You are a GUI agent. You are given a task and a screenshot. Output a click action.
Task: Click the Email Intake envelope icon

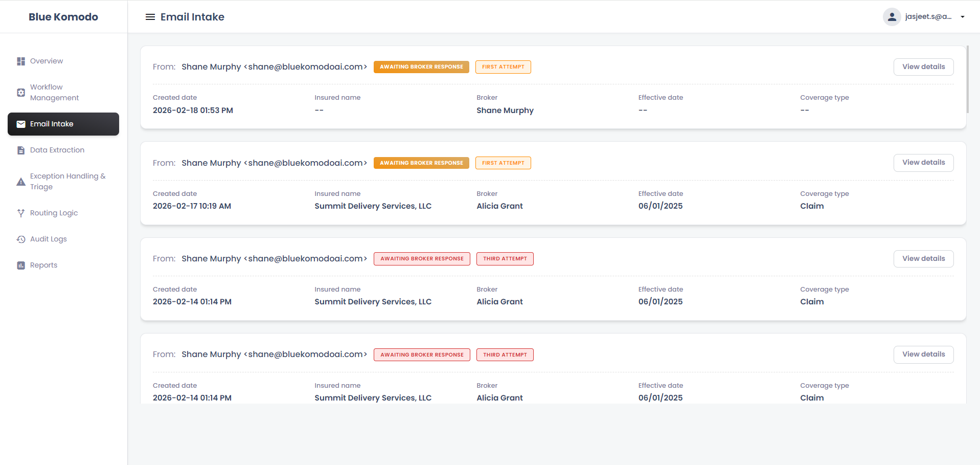21,124
